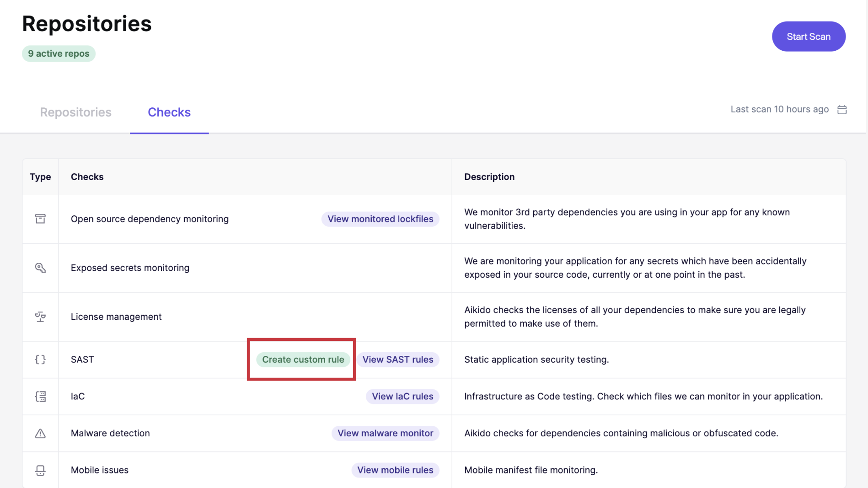The width and height of the screenshot is (868, 488).
Task: Click the malicious or obfuscated code description
Action: (x=621, y=433)
